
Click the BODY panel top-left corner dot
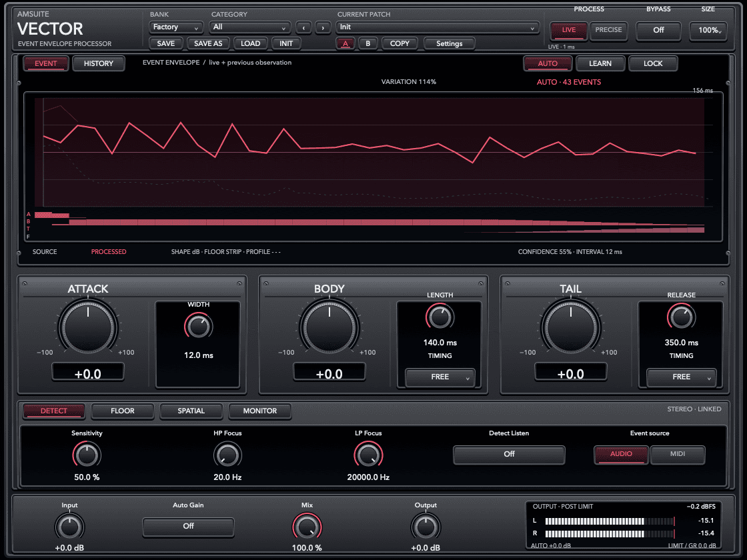point(266,284)
